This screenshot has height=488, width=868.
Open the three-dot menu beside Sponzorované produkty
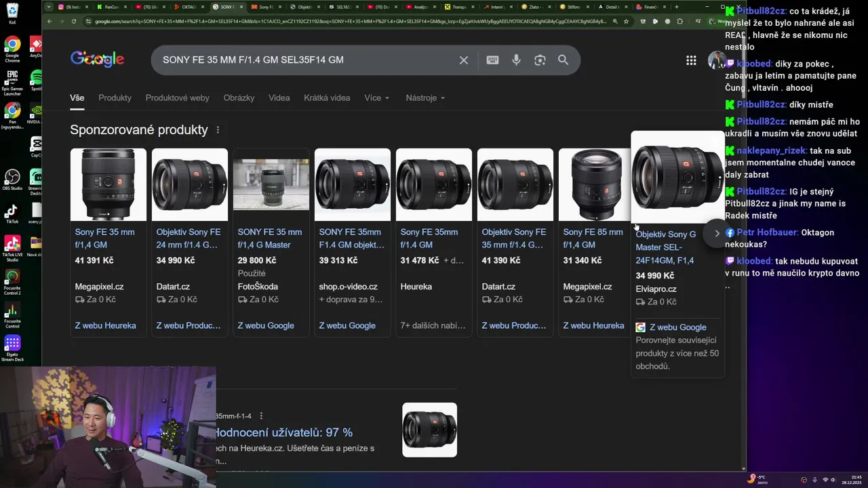[218, 130]
